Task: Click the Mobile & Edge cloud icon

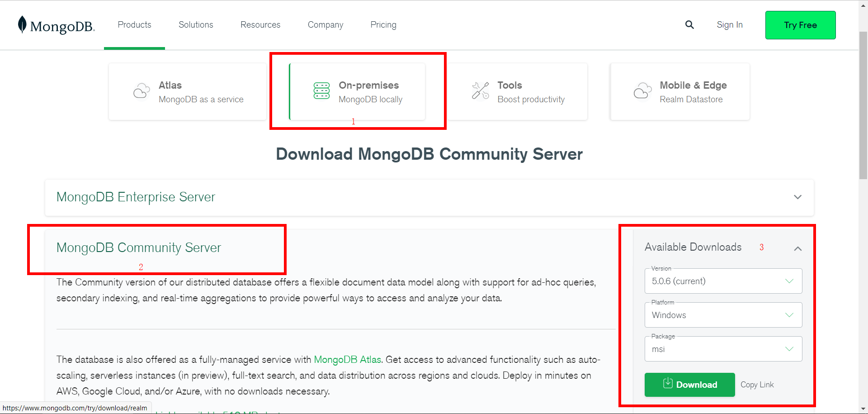Action: point(642,90)
